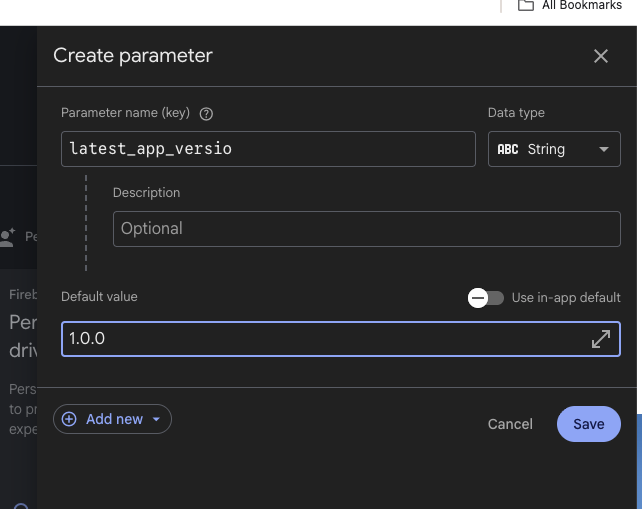Click the Default value input field

(x=341, y=339)
